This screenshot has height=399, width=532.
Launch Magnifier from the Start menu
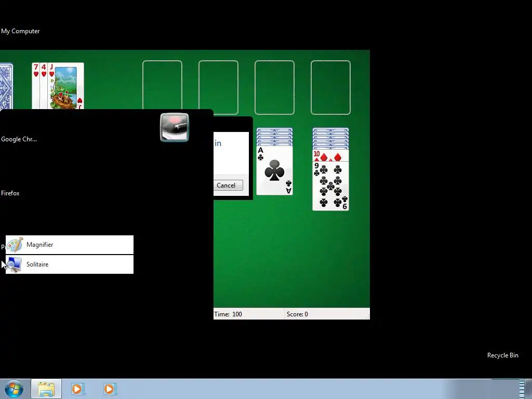[70, 245]
